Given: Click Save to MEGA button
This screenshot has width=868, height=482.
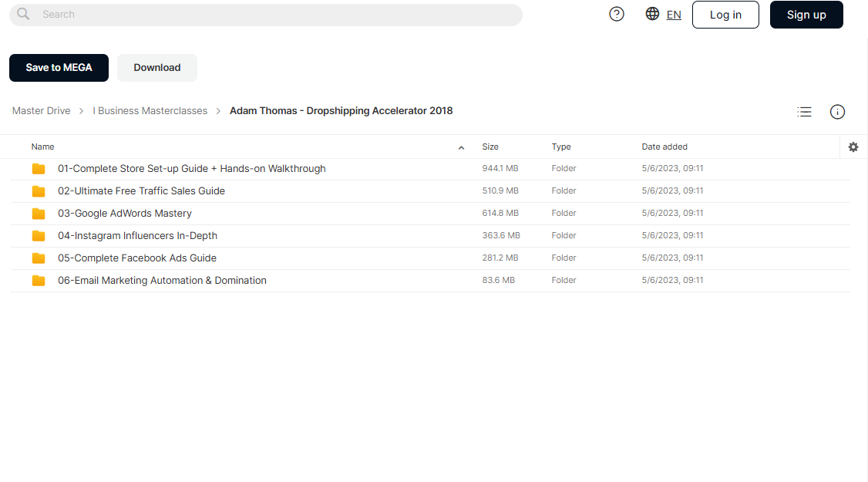Looking at the screenshot, I should click(59, 68).
